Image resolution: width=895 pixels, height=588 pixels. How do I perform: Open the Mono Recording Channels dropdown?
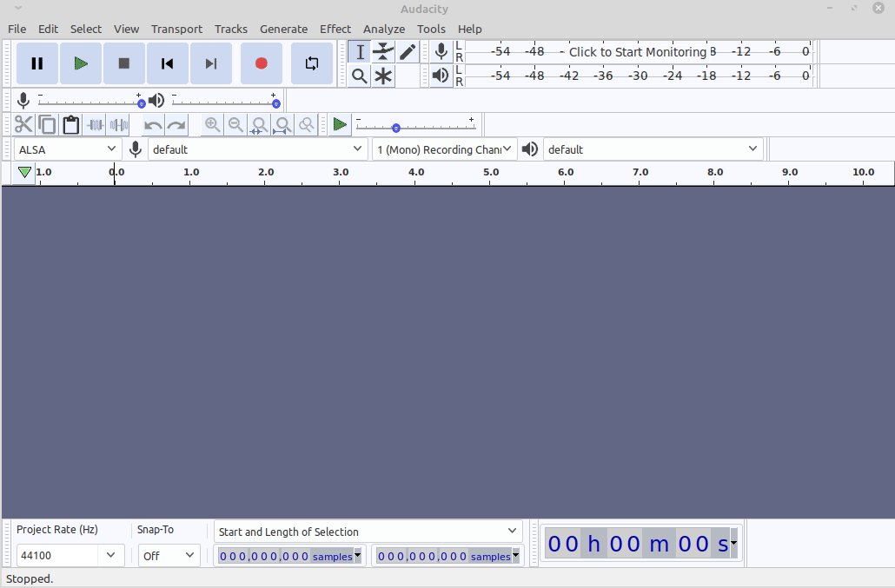coord(444,149)
